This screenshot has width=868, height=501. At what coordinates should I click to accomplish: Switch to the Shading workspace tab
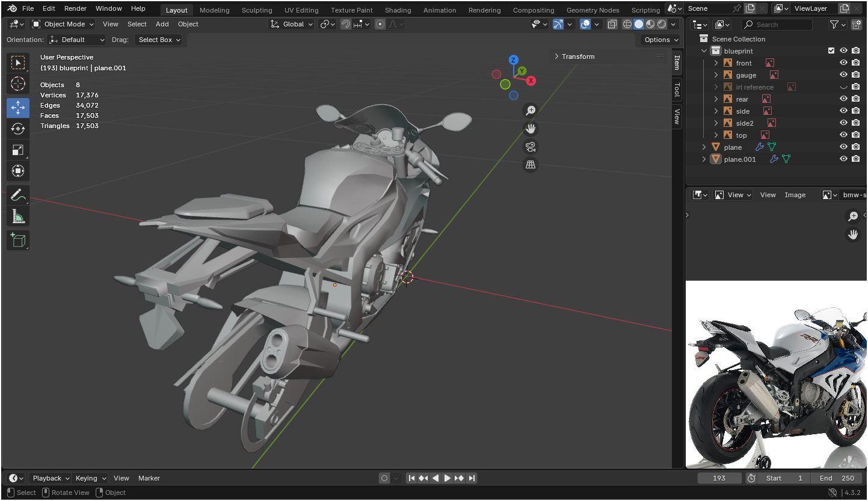tap(398, 10)
